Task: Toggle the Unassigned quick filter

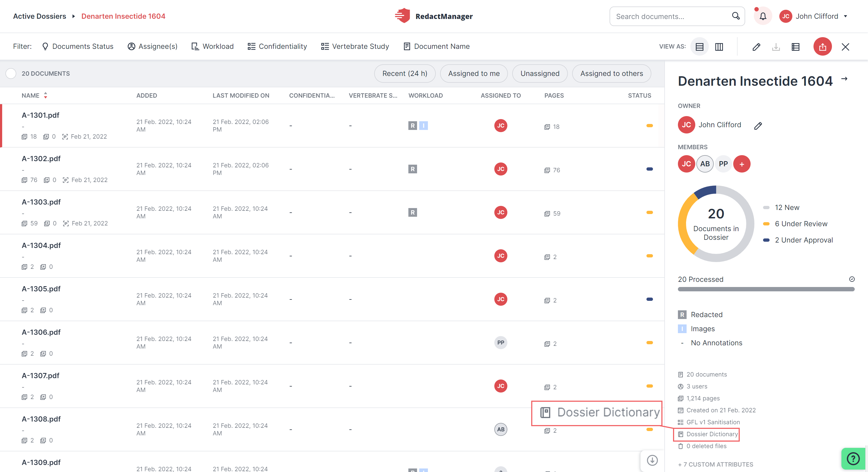Action: pos(539,73)
